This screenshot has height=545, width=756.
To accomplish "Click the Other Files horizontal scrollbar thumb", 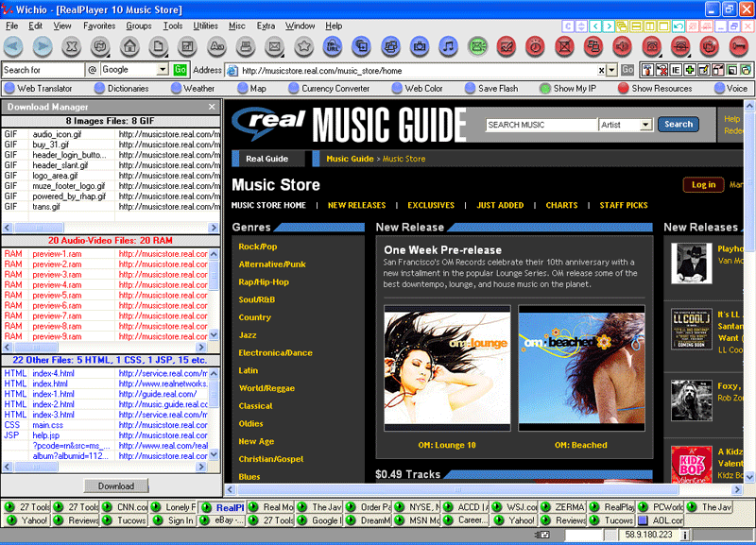I will 36,467.
